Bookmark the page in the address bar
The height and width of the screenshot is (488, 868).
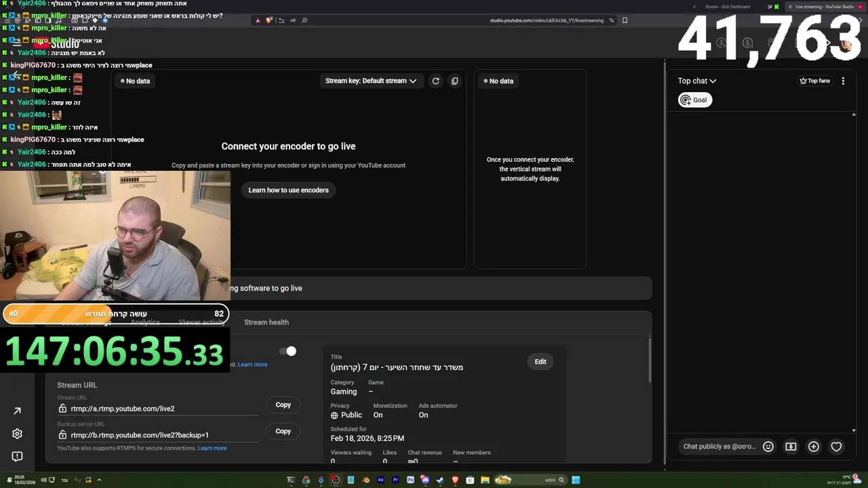625,20
